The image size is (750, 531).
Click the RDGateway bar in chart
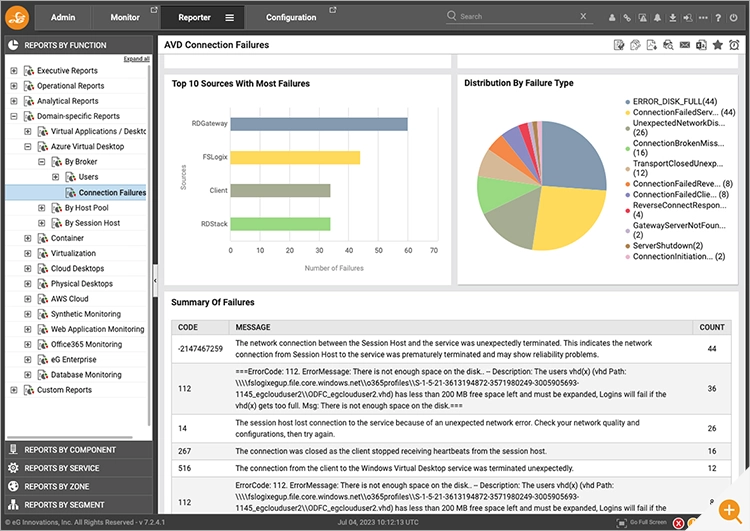(319, 124)
